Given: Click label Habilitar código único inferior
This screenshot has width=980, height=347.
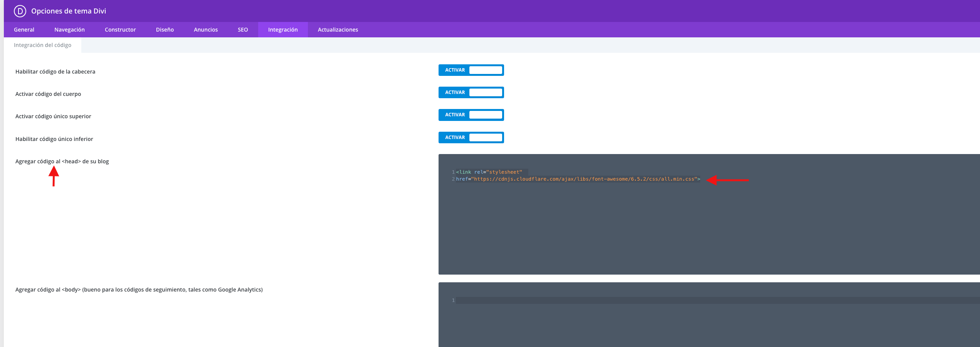Looking at the screenshot, I should (x=54, y=139).
